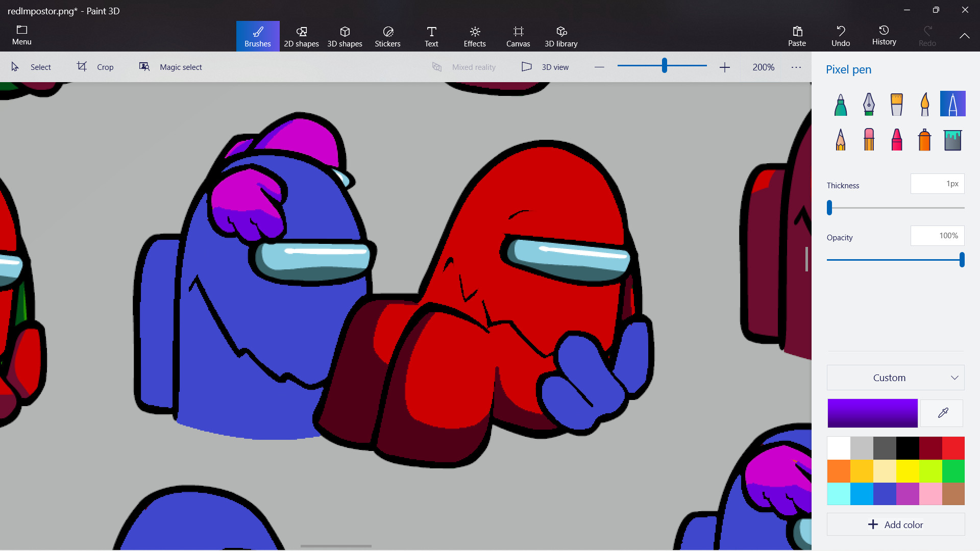Open the 3D view mode
This screenshot has height=551, width=980.
546,67
